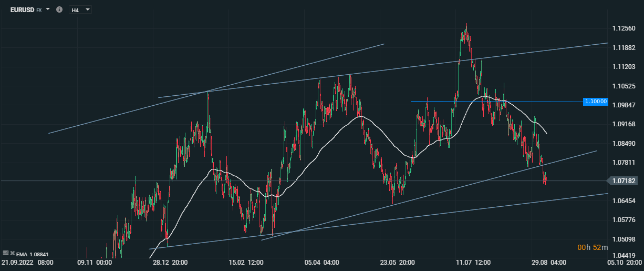Image resolution: width=644 pixels, height=271 pixels.
Task: Open the EURUSD symbol selector dropdown arrow
Action: click(48, 9)
